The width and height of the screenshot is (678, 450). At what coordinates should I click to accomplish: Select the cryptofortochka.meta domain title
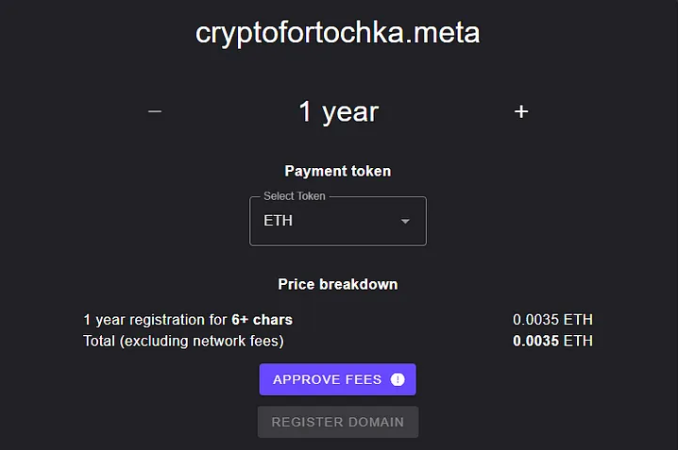point(338,33)
